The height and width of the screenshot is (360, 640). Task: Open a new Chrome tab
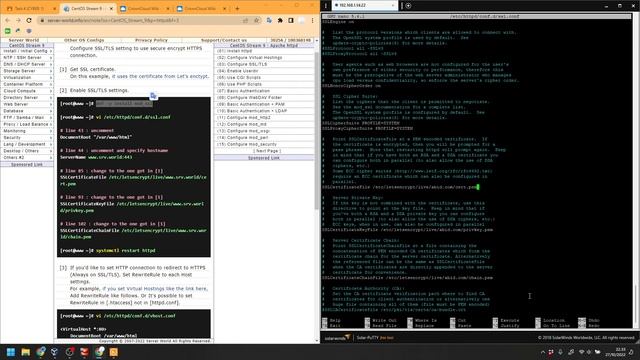[x=237, y=8]
